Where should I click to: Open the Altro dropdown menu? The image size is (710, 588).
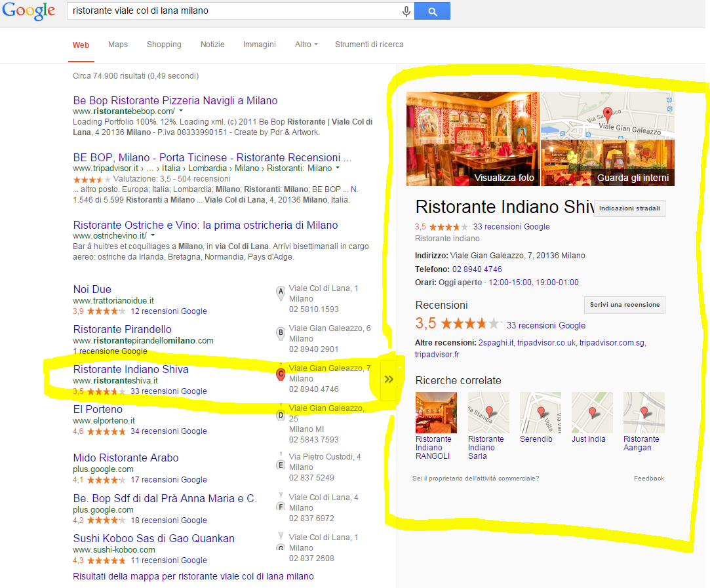pos(306,45)
